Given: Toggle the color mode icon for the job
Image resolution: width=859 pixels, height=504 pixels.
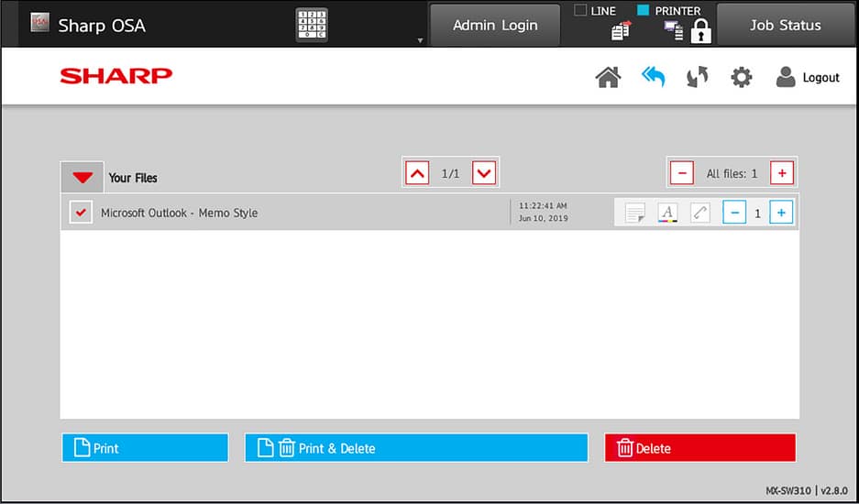Looking at the screenshot, I should 667,214.
